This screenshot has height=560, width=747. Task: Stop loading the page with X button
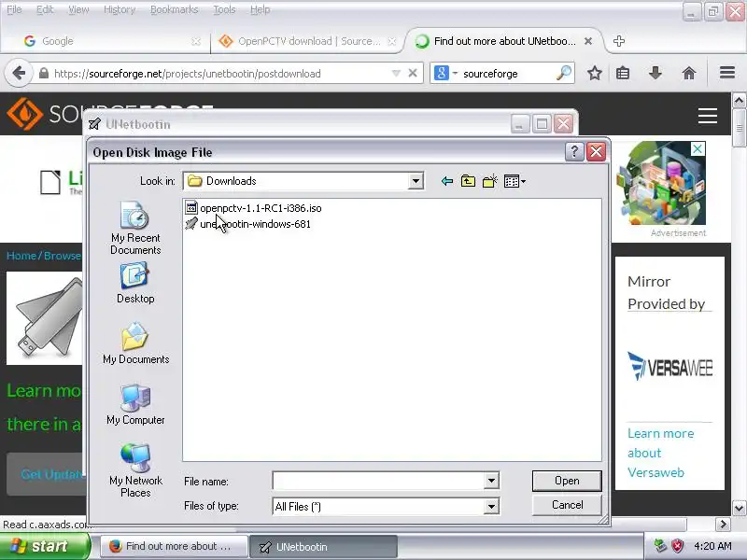click(x=413, y=74)
